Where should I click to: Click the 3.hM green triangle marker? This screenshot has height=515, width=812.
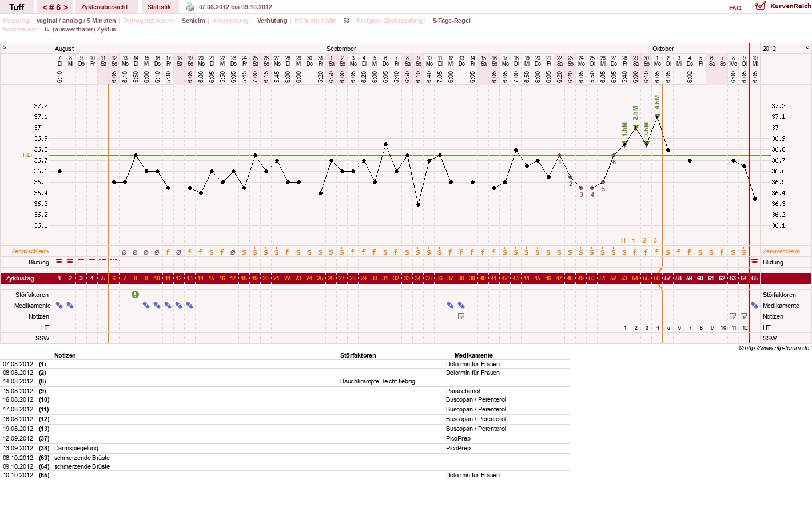tap(646, 144)
